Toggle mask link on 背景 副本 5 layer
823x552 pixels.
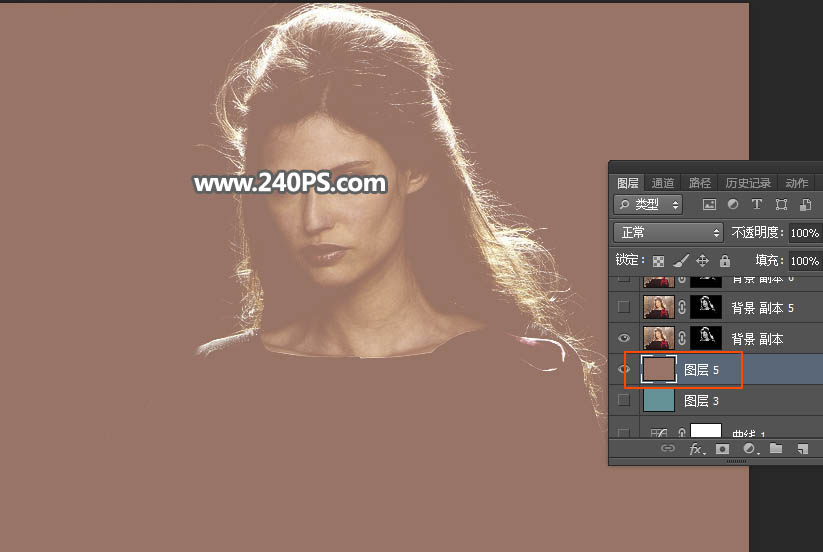click(682, 307)
